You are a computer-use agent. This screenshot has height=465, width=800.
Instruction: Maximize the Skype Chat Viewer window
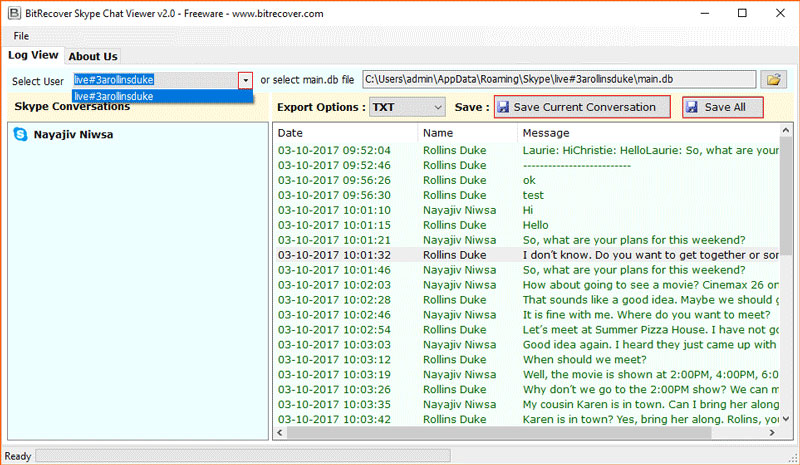coord(742,13)
